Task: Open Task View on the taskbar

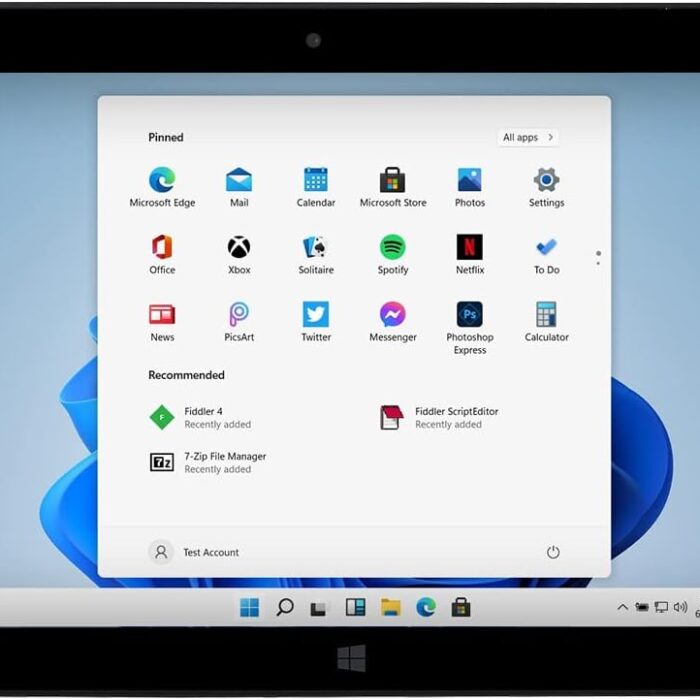Action: [x=318, y=608]
